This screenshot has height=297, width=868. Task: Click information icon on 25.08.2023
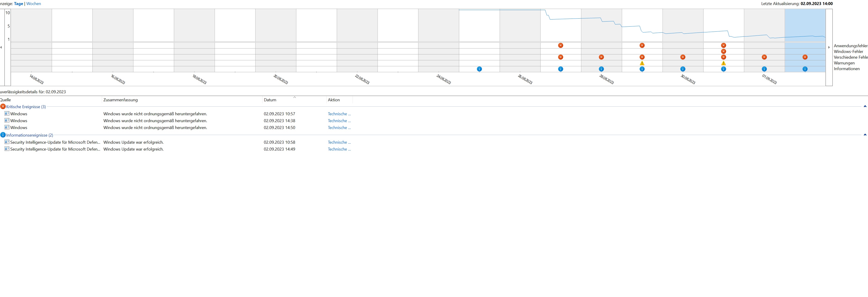(x=479, y=69)
